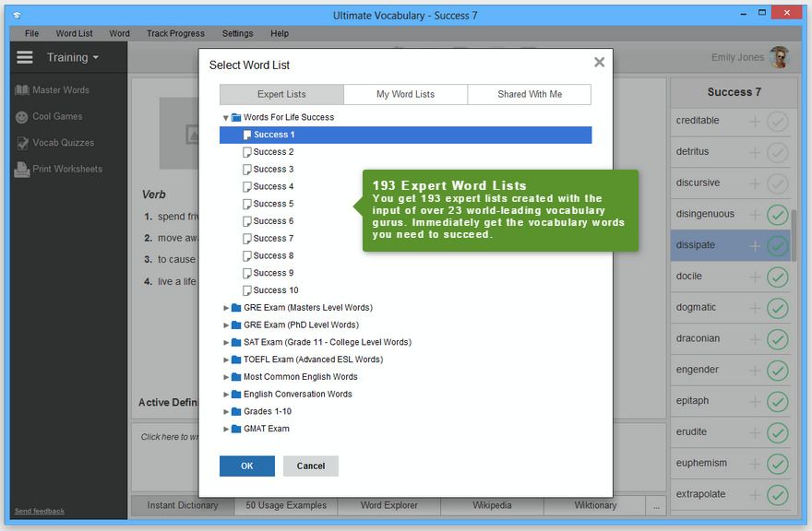Close the Select Word List dialog
The height and width of the screenshot is (531, 812).
pyautogui.click(x=599, y=63)
